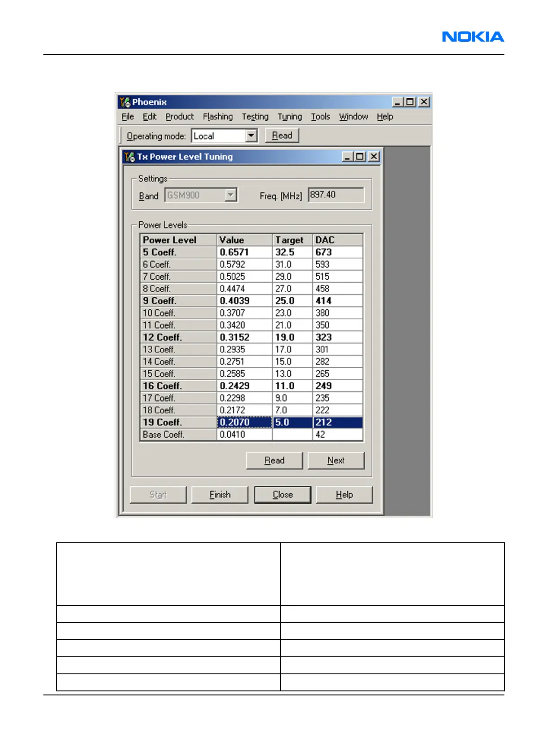Close the Tx Power Level Tuning window
This screenshot has height=756, width=535.
pyautogui.click(x=374, y=157)
